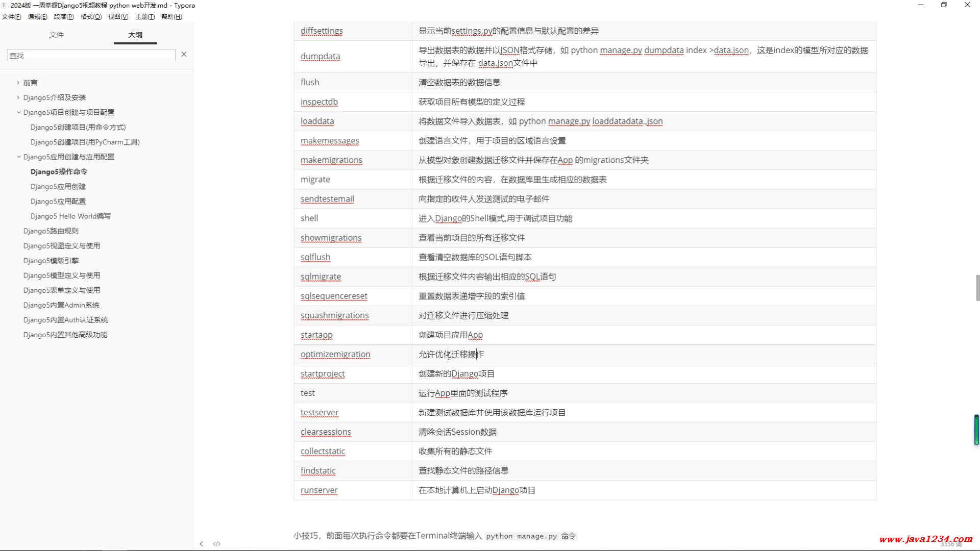Go to Django5应用创建 heading
Image resolution: width=980 pixels, height=551 pixels.
tap(58, 186)
